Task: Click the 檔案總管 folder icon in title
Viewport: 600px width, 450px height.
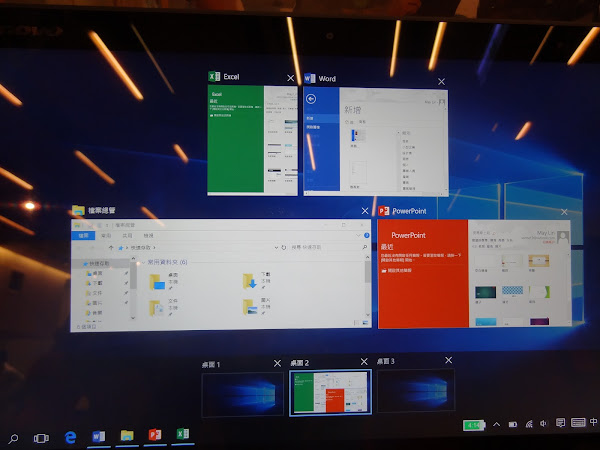Action: (78, 210)
